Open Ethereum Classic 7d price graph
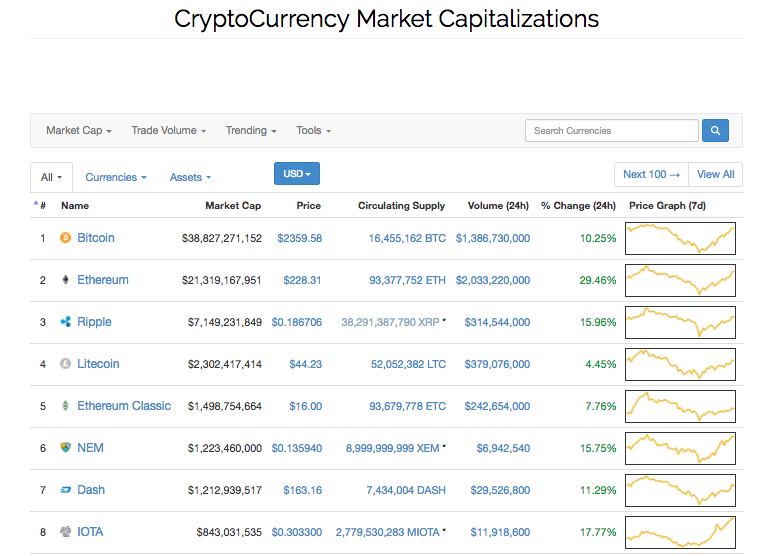761x556 pixels. pyautogui.click(x=680, y=406)
